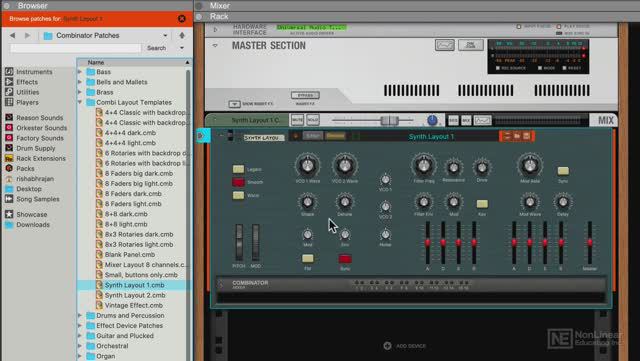
Task: Expand the Brass folder
Action: coord(80,92)
